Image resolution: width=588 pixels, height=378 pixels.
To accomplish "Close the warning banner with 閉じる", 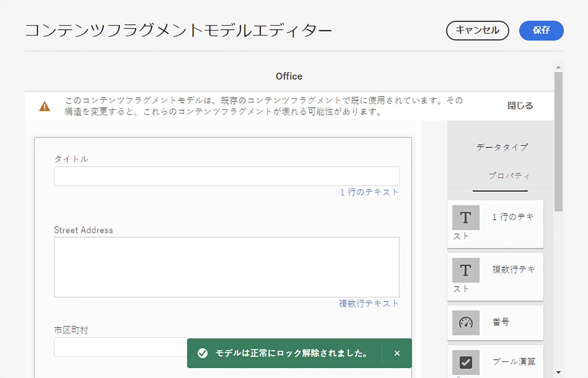I will click(520, 106).
